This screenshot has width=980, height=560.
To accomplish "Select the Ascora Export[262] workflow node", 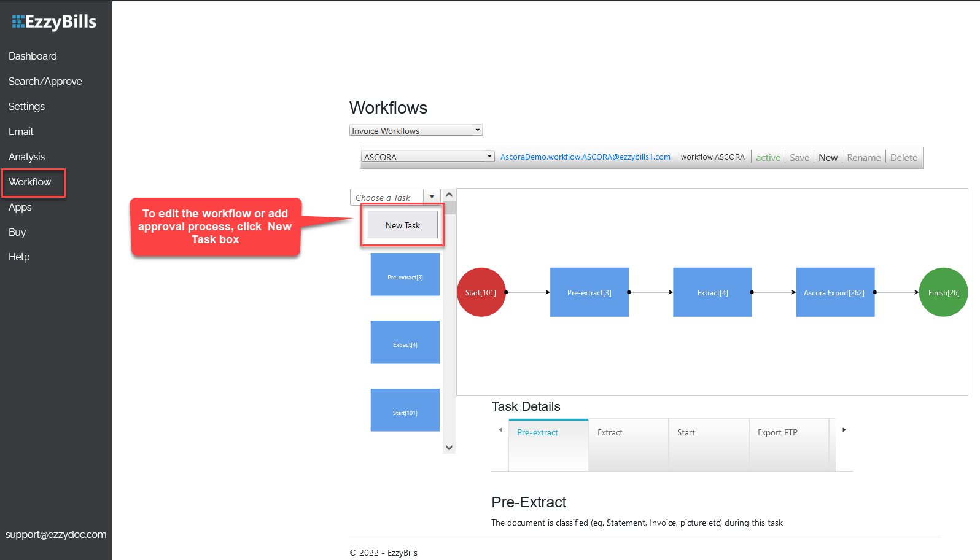I will point(834,292).
